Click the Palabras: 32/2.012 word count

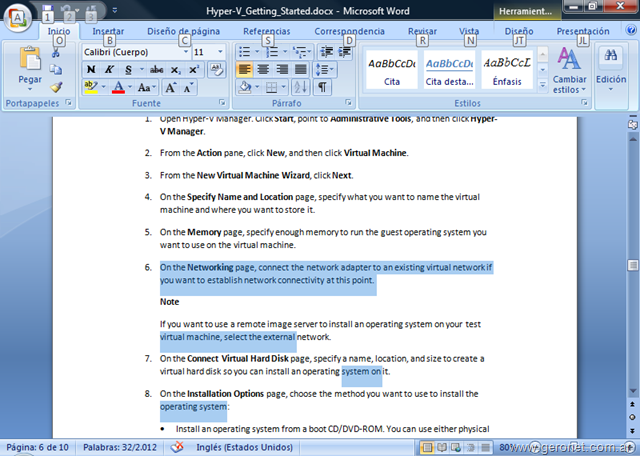[x=120, y=447]
